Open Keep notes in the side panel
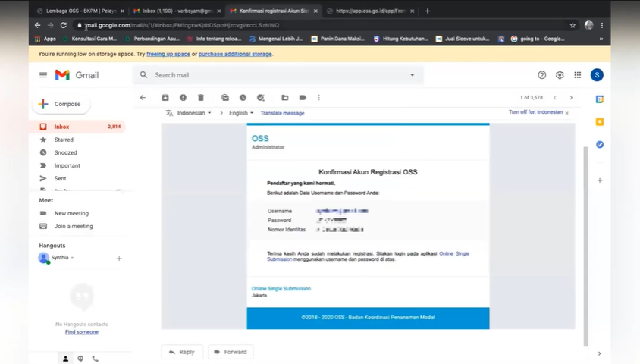 pyautogui.click(x=600, y=121)
